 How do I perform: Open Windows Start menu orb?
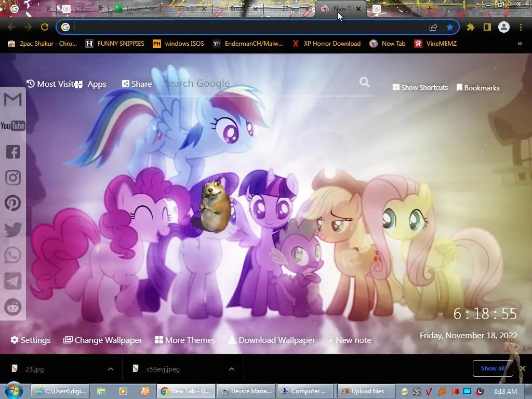[x=14, y=391]
